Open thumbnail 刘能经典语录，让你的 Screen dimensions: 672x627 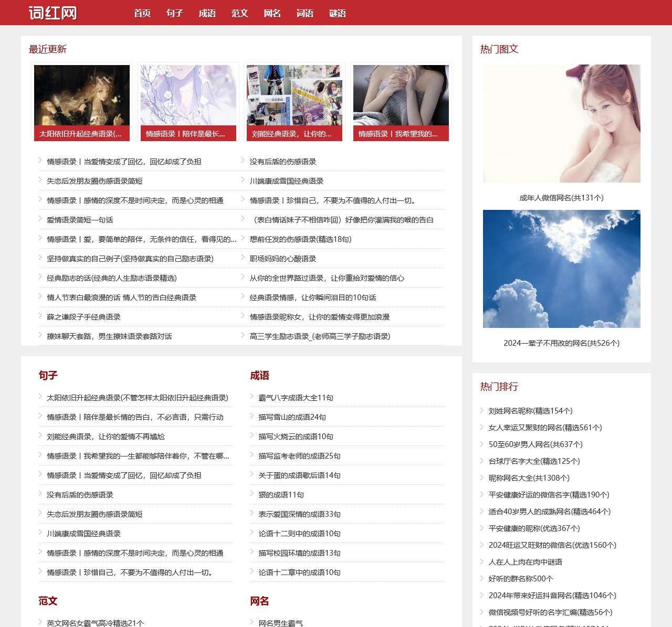coord(295,103)
